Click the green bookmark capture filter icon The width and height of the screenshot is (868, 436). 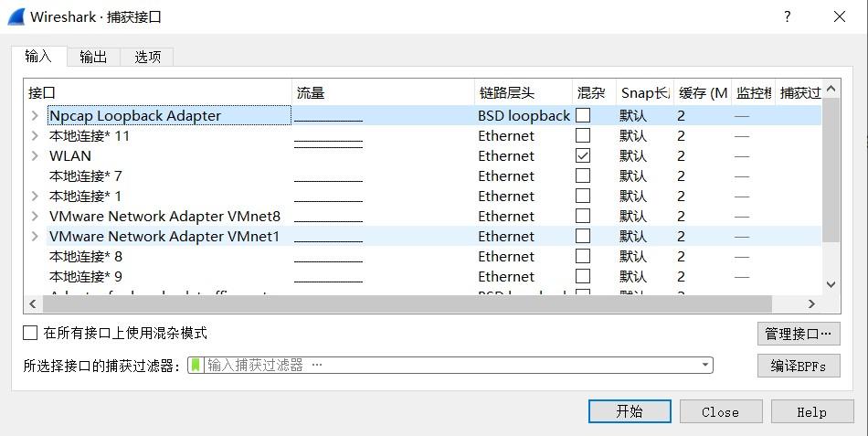click(196, 365)
